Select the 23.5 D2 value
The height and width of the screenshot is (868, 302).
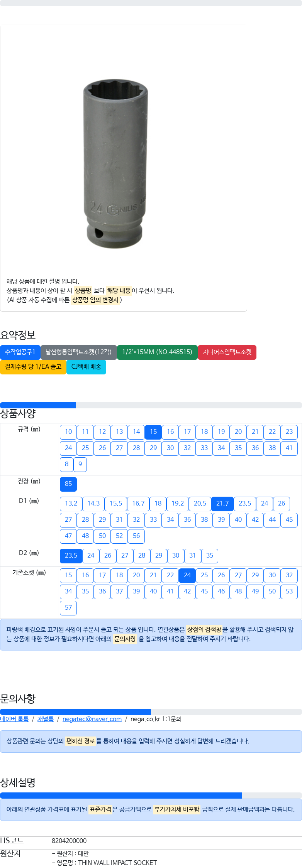click(71, 556)
